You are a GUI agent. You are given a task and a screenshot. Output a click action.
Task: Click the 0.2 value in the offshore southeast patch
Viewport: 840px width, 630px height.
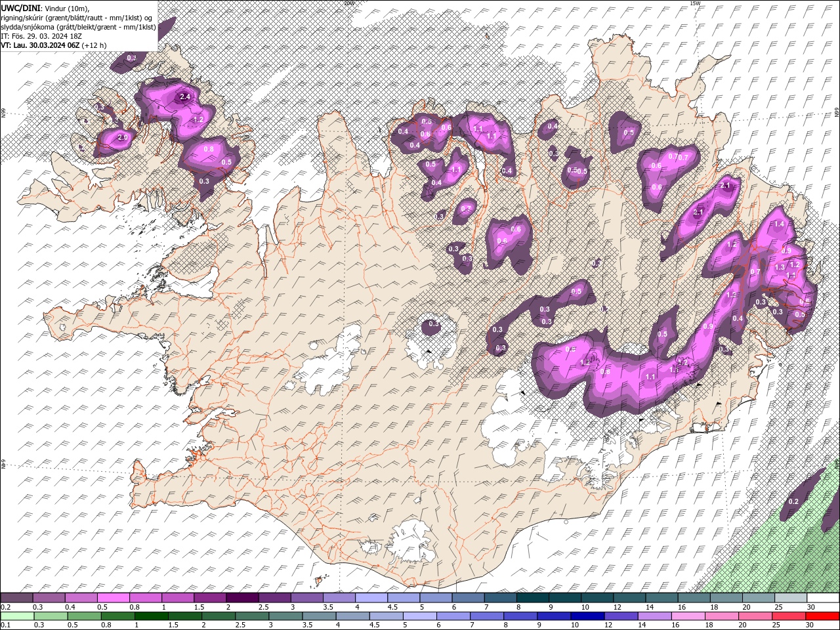[x=793, y=501]
